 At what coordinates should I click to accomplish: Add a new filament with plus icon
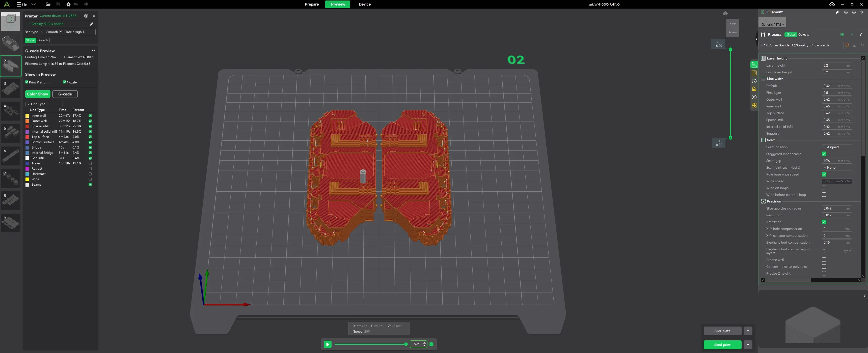tap(846, 12)
